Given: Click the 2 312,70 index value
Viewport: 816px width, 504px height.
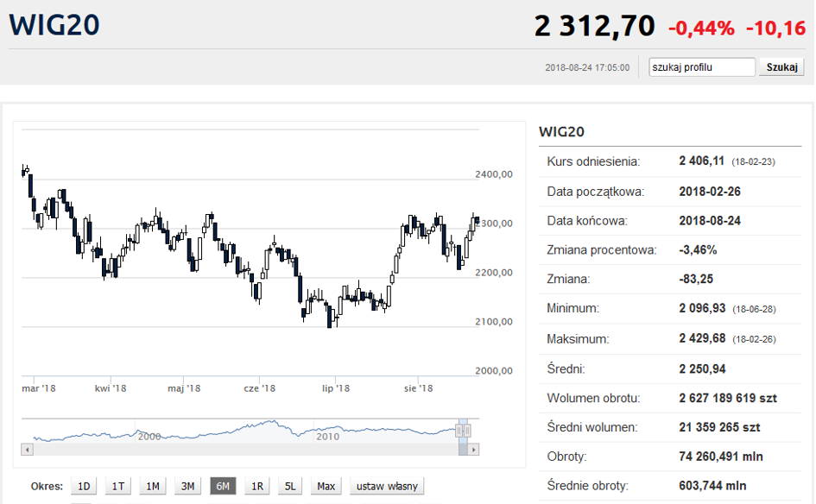Looking at the screenshot, I should pyautogui.click(x=594, y=26).
